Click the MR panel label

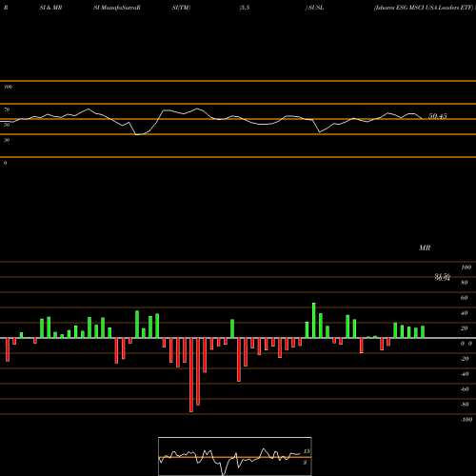pyautogui.click(x=425, y=248)
